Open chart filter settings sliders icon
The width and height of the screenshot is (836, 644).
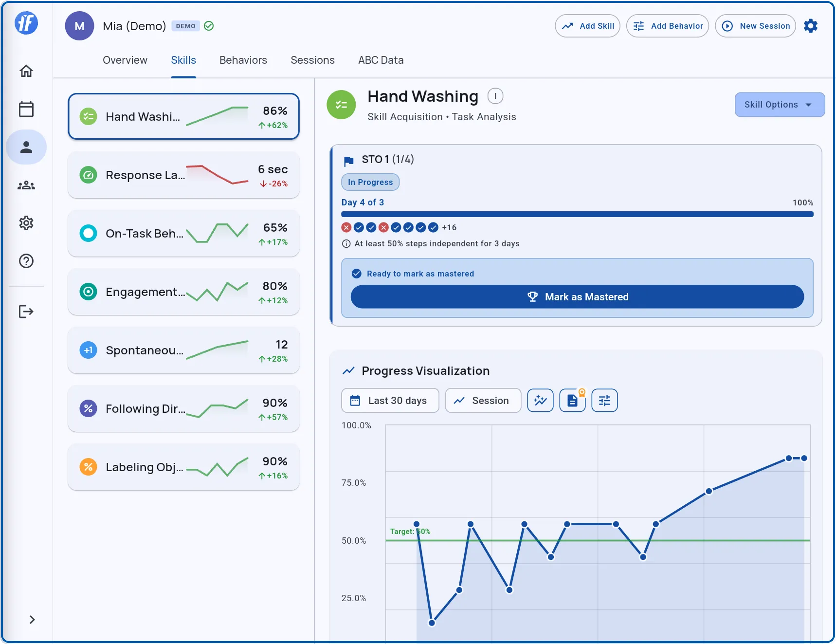604,401
